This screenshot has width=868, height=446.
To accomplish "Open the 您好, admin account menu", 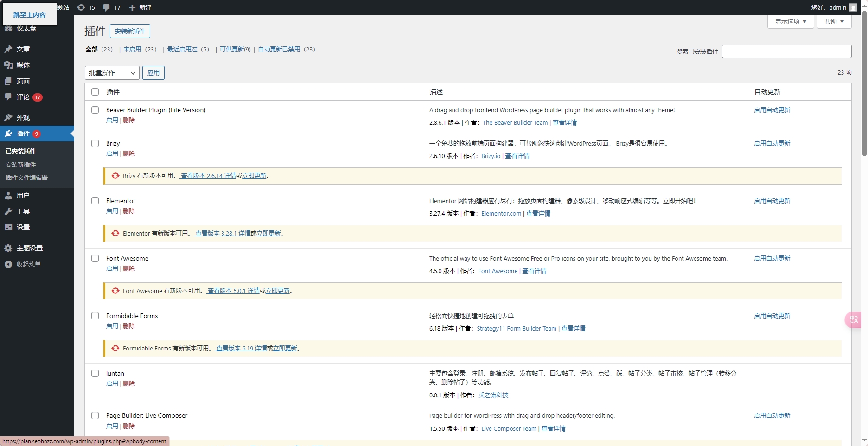I will tap(834, 7).
